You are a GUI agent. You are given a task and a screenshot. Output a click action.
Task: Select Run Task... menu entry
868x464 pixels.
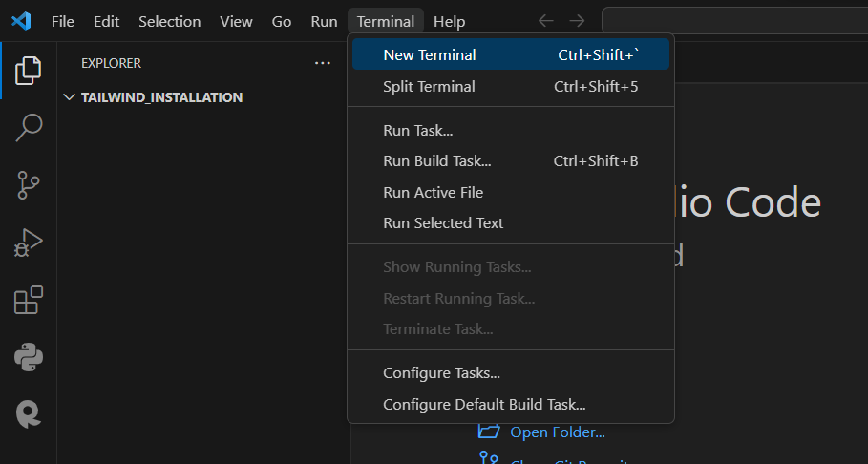tap(511, 130)
